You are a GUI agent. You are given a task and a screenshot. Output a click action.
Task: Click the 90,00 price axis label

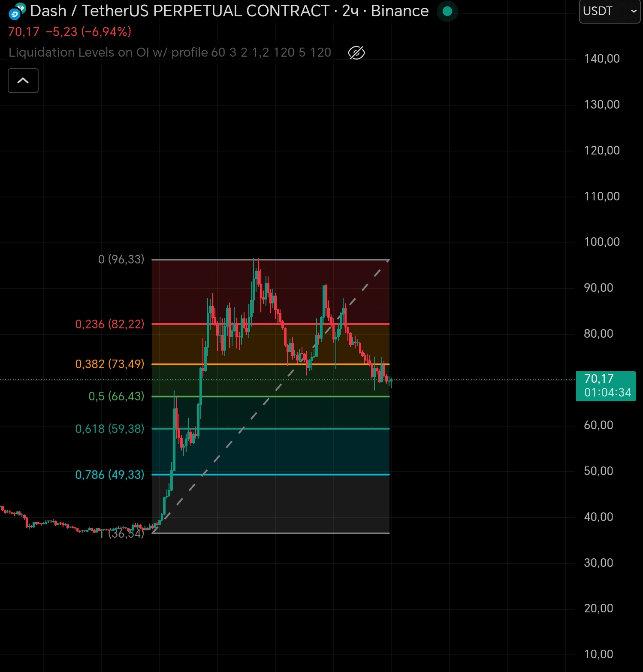(598, 288)
